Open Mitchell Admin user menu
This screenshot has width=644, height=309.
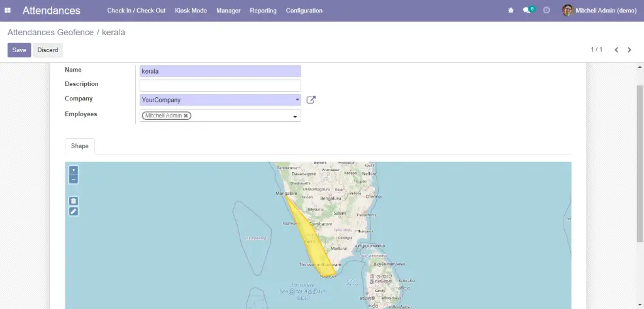599,11
